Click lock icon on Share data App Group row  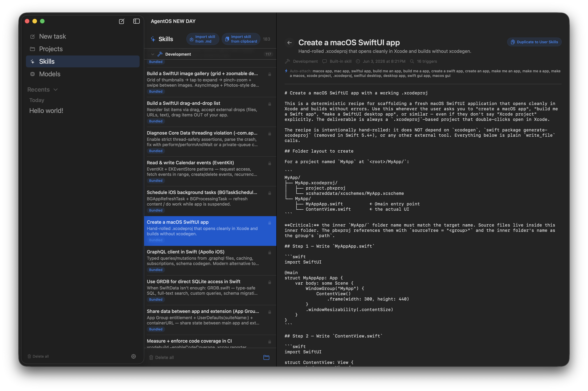pos(270,312)
